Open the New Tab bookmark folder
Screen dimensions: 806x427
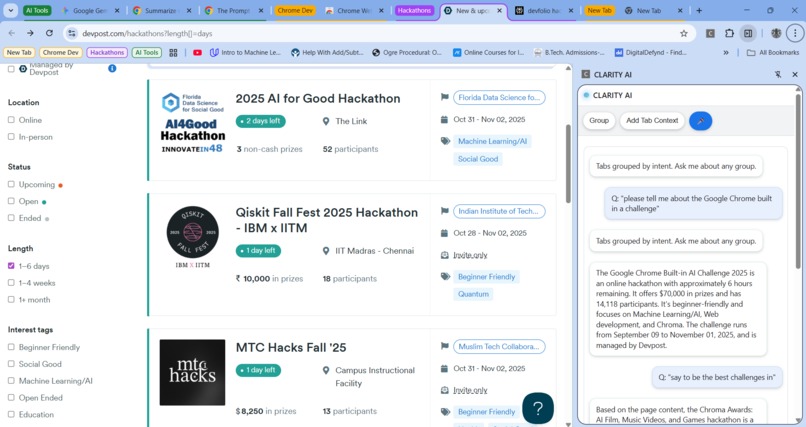[19, 52]
